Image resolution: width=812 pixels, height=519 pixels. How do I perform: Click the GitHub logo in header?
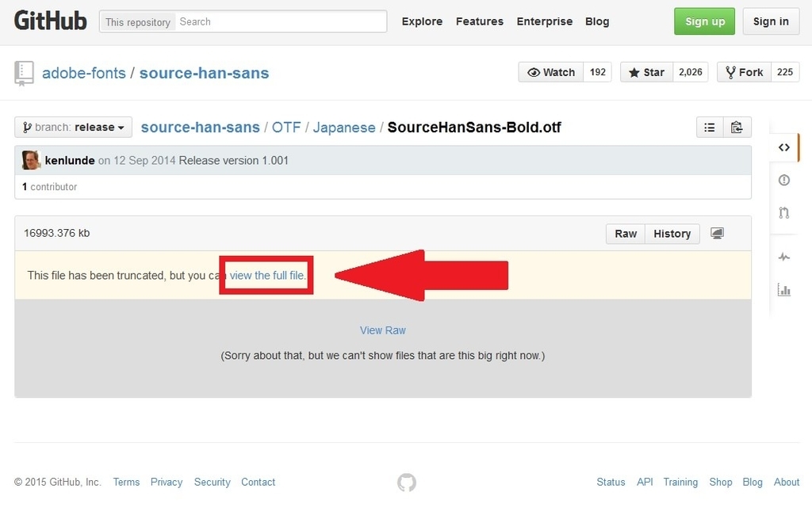tap(50, 21)
